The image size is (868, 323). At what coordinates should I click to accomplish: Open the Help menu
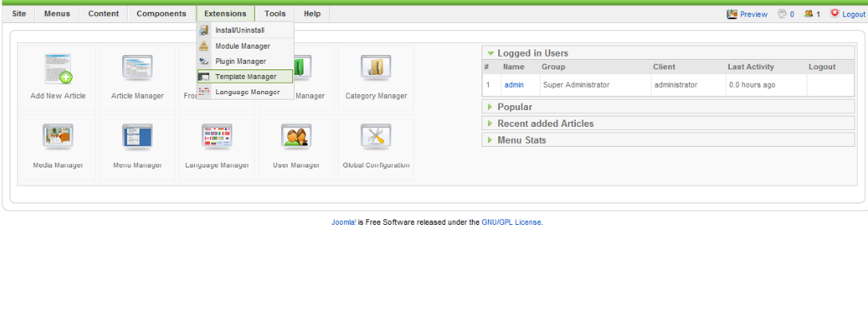312,14
